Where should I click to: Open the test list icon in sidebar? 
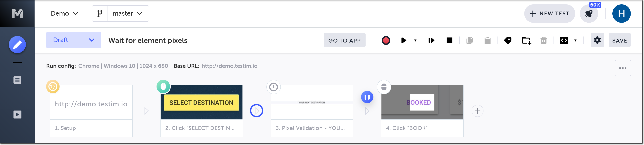point(17,80)
